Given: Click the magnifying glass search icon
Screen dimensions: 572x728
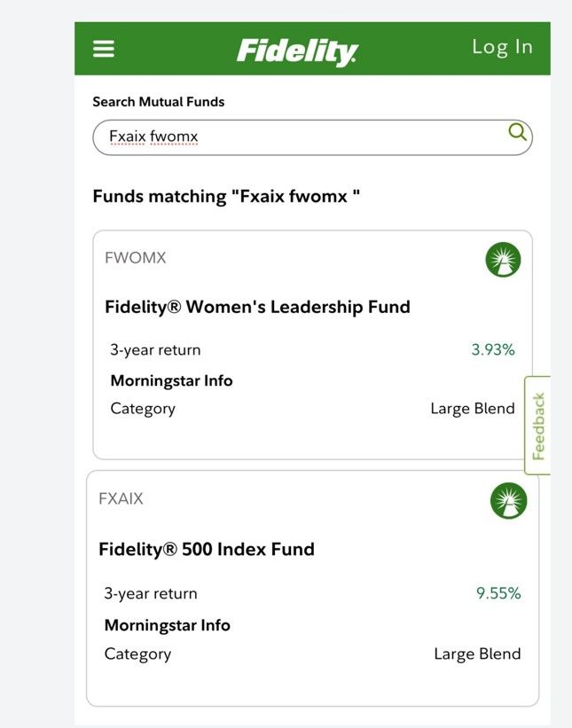Looking at the screenshot, I should (x=517, y=132).
